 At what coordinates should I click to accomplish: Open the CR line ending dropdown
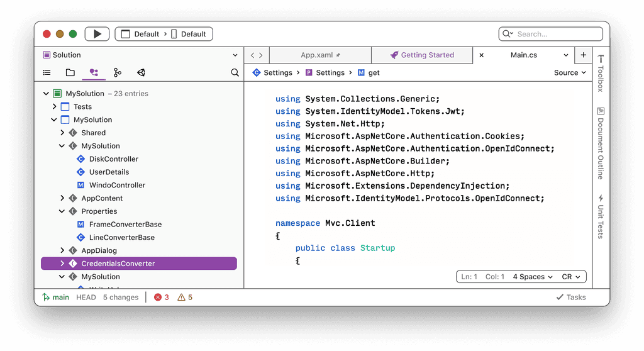(x=571, y=277)
